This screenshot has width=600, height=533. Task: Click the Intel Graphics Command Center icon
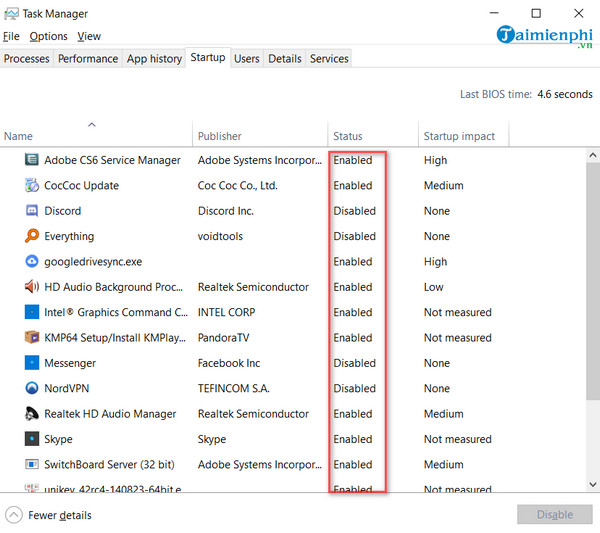(x=31, y=312)
